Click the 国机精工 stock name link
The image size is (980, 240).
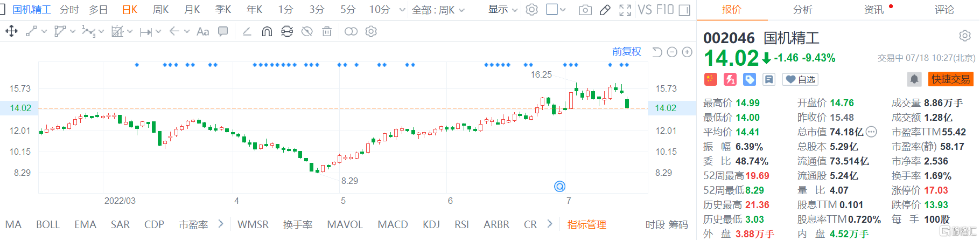point(32,10)
